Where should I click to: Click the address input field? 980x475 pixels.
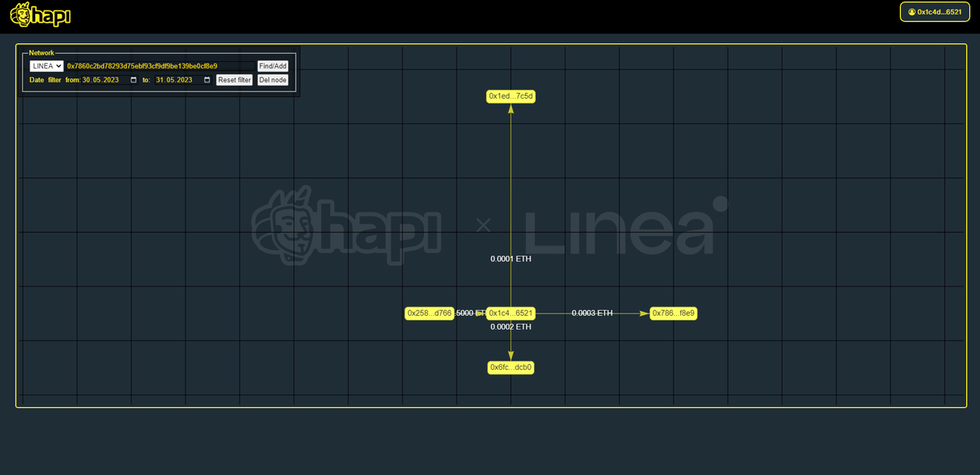tap(160, 66)
